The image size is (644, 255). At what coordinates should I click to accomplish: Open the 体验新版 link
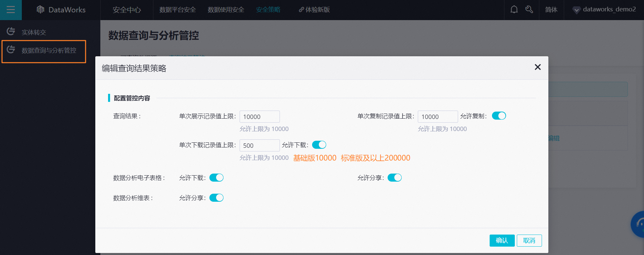317,10
